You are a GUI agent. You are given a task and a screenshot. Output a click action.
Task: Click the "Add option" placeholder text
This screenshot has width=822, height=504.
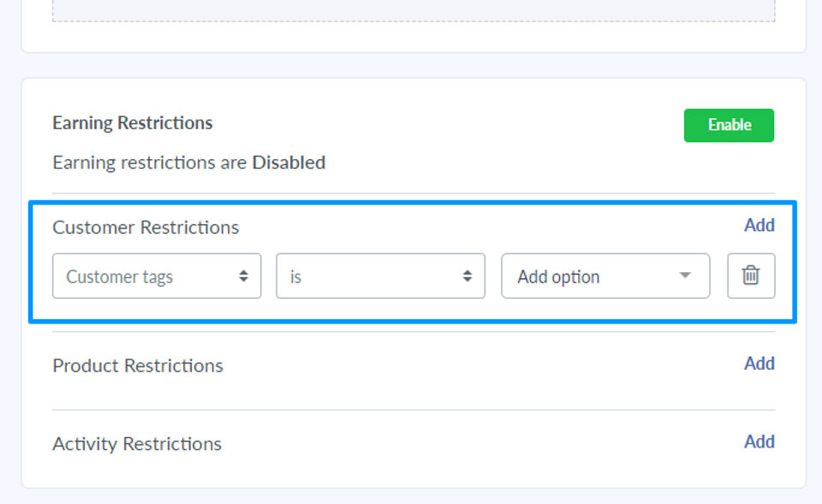pyautogui.click(x=558, y=277)
